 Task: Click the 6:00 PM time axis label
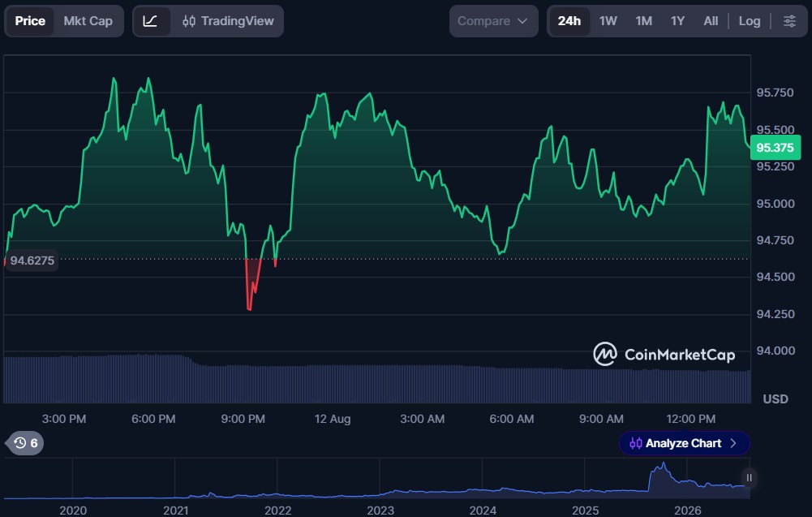click(x=153, y=419)
